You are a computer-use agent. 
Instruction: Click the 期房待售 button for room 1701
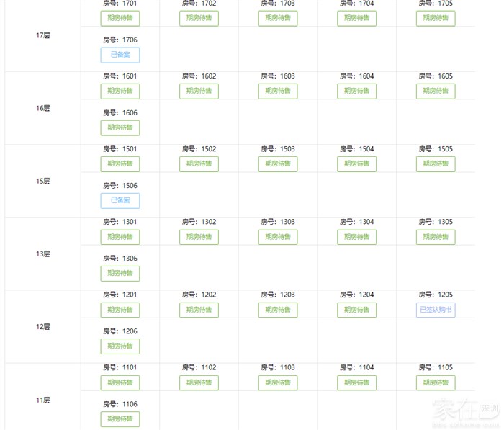point(120,18)
